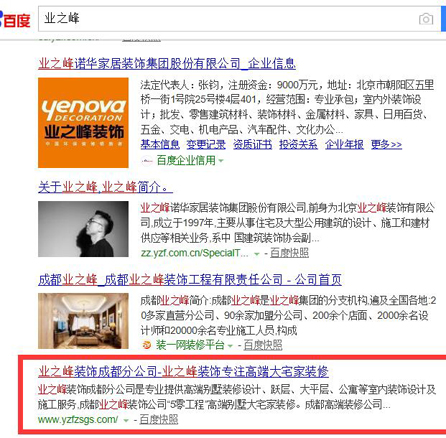Open 百度快照 for www.yzfzsgs.com result
This screenshot has width=446, height=438.
point(159,419)
